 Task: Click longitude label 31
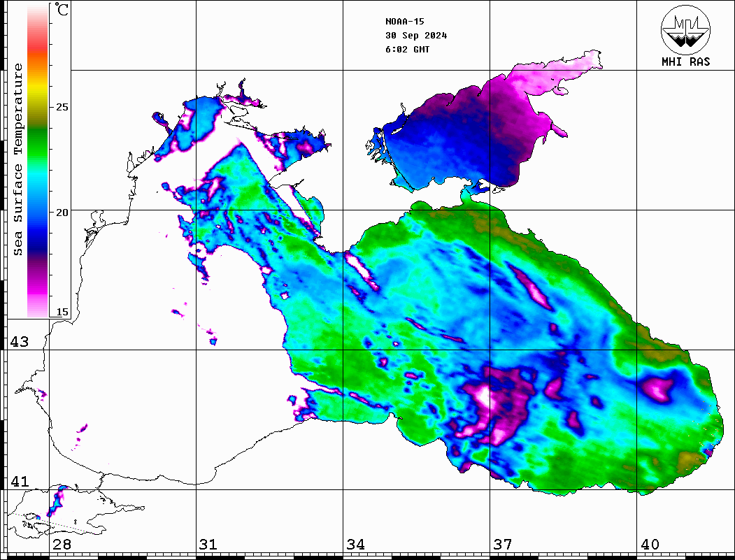click(208, 545)
